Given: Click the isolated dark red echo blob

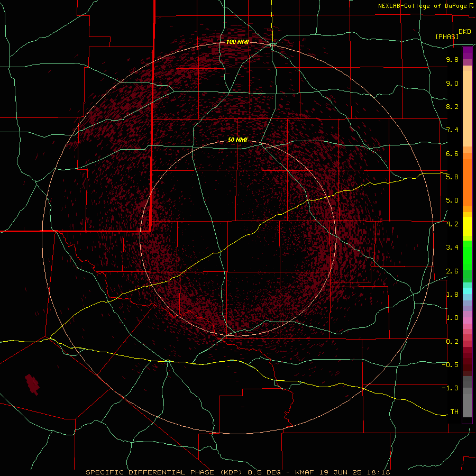Looking at the screenshot, I should pyautogui.click(x=32, y=385).
